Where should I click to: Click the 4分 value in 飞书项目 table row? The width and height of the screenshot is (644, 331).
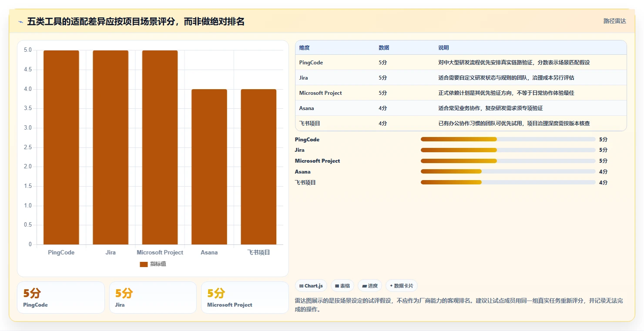click(x=383, y=124)
